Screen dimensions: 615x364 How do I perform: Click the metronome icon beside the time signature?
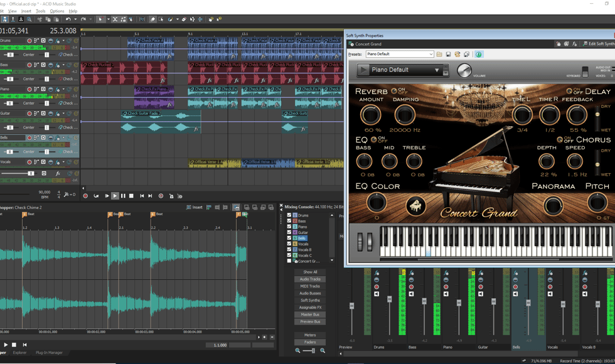pos(67,194)
